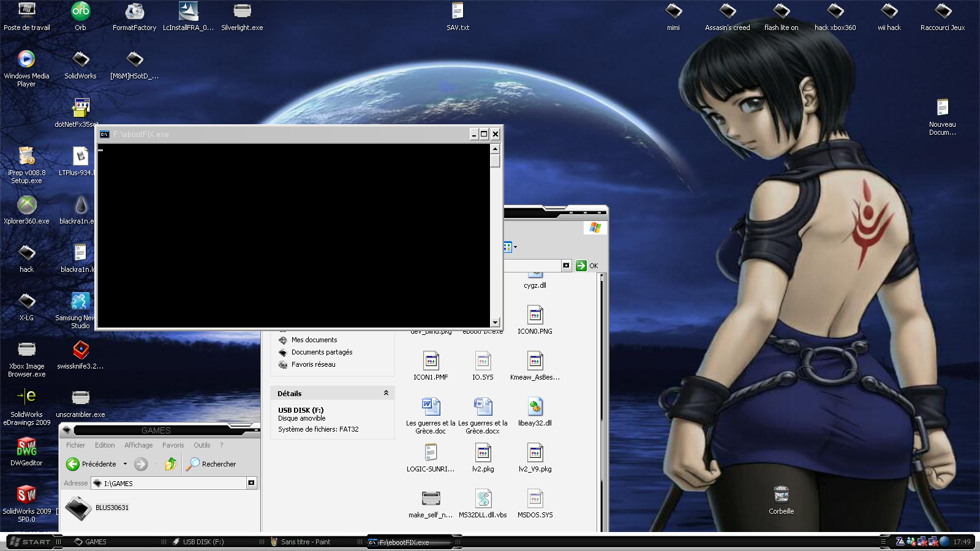
Task: Open the X-LG desktop icon
Action: pos(26,307)
